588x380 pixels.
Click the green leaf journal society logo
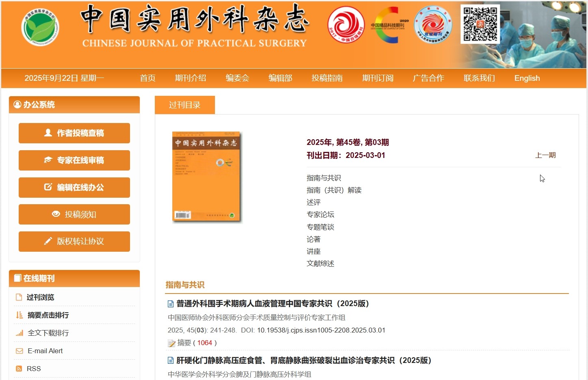click(40, 27)
